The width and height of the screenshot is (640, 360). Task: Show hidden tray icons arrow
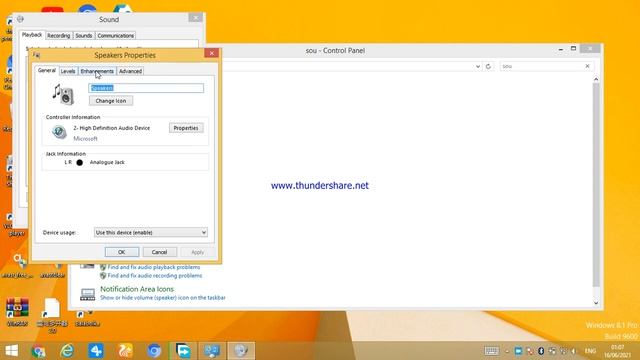click(x=507, y=351)
